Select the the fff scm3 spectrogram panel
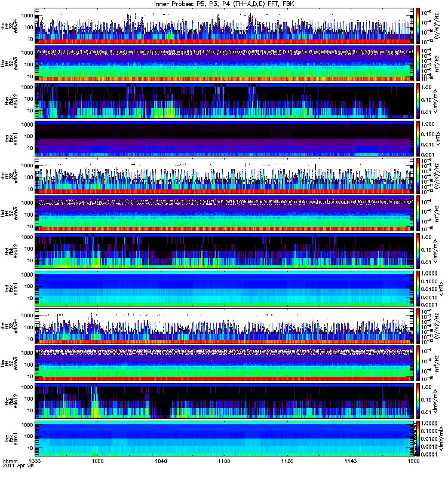The image size is (448, 478). [x=225, y=363]
